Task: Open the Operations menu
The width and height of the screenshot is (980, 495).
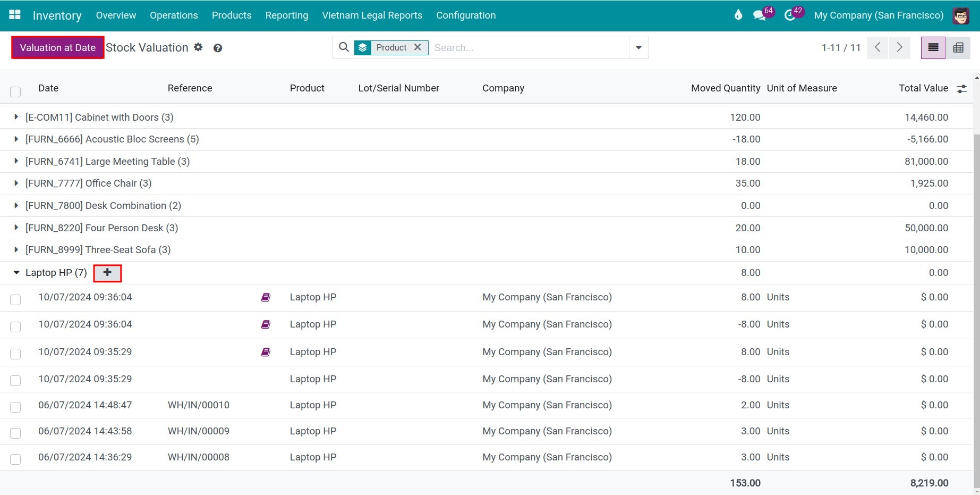Action: (x=174, y=15)
